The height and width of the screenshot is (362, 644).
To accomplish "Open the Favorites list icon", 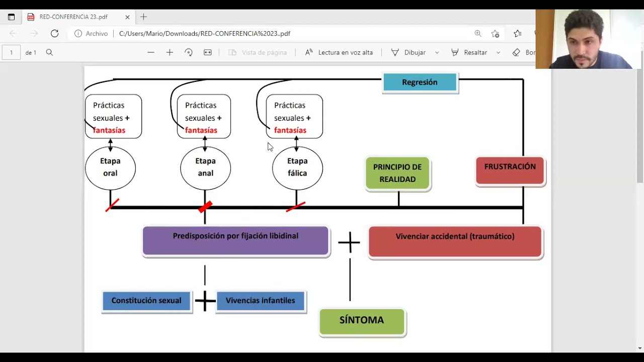I will point(518,34).
